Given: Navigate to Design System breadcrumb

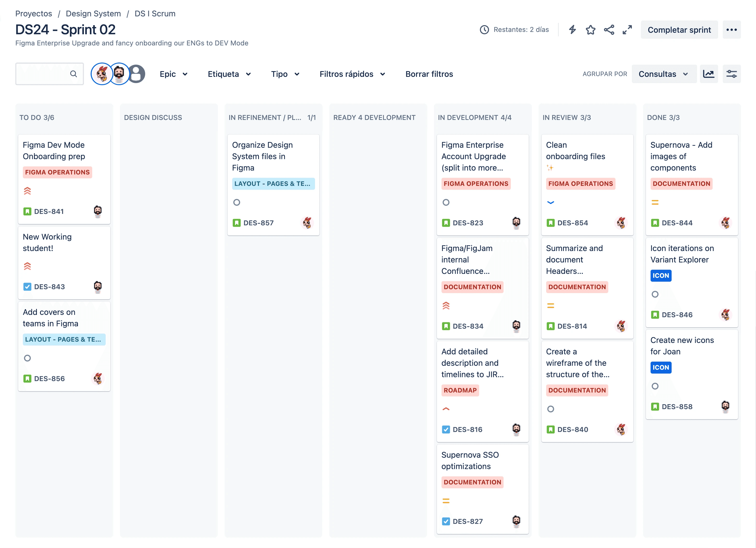Looking at the screenshot, I should (93, 14).
